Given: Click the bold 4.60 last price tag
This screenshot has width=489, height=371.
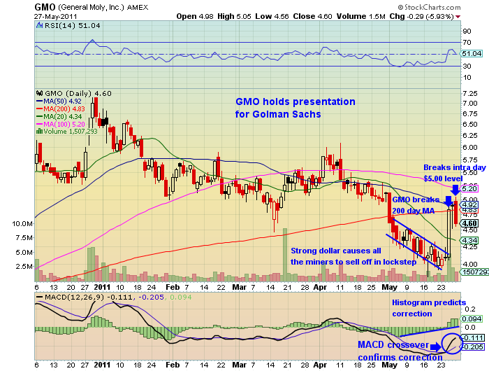Looking at the screenshot, I should coord(469,223).
